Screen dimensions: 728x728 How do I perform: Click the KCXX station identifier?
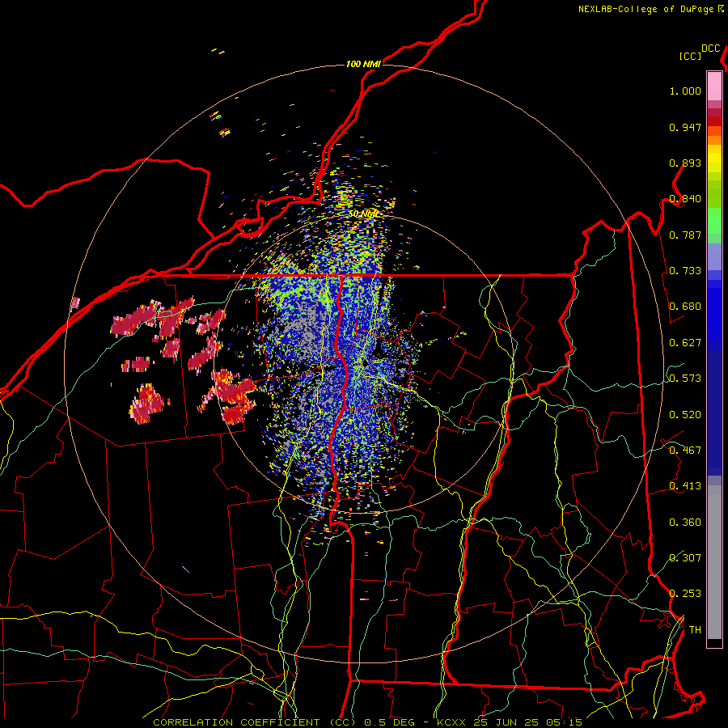[453, 722]
